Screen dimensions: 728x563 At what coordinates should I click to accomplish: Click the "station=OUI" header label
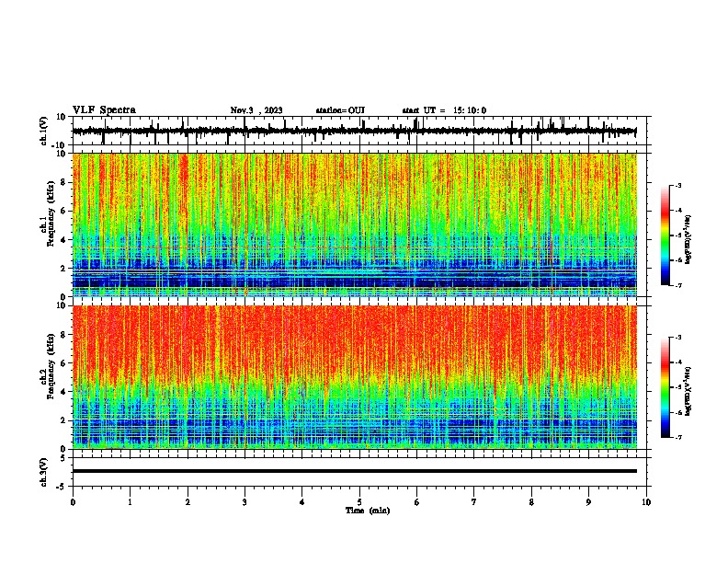point(340,110)
